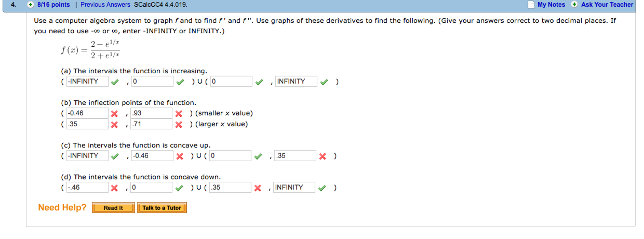Click the red X beside the -0.46 inflection answer
The height and width of the screenshot is (239, 644).
[115, 114]
